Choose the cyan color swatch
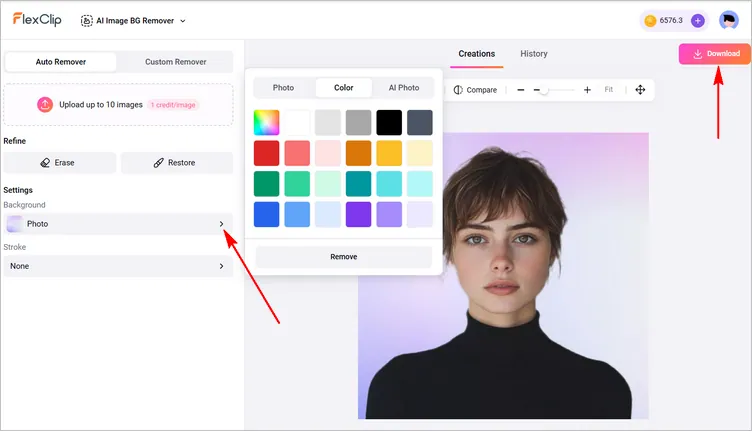 (389, 184)
